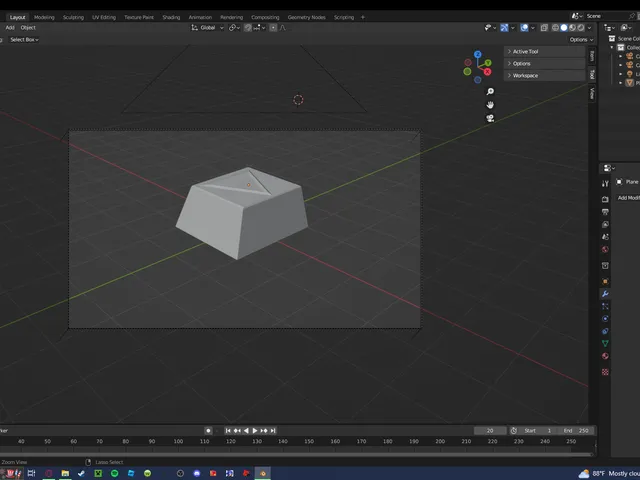
Task: Switch to solid viewport shading
Action: click(564, 28)
